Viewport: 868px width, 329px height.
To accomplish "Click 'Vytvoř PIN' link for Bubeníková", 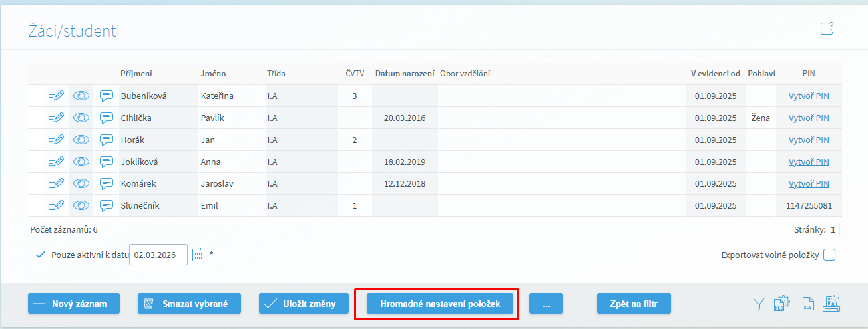I will [809, 96].
